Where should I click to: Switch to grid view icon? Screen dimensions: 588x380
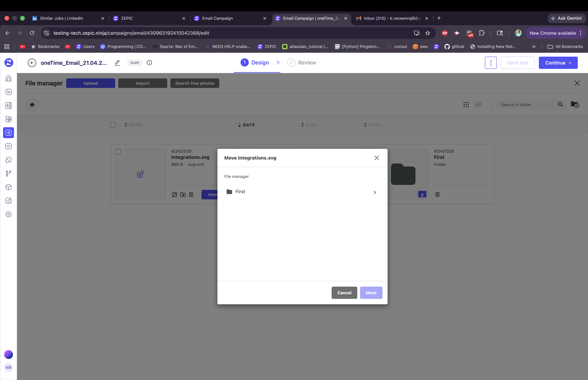coord(466,105)
